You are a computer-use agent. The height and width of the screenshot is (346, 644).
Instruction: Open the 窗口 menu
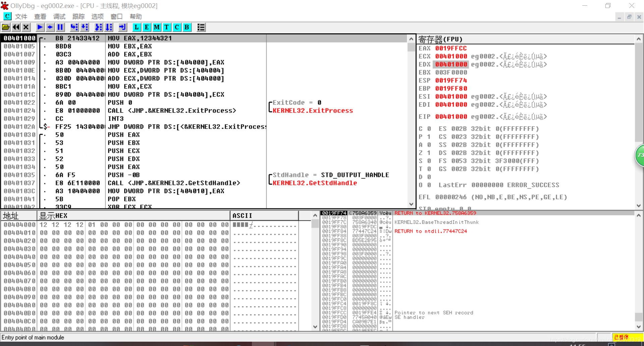tap(117, 16)
